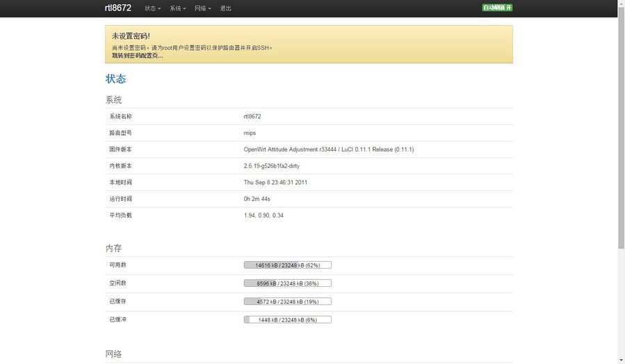Screen dimensions: 625x364
Task: Follow the 跳转到密码配置页 link
Action: tap(137, 56)
